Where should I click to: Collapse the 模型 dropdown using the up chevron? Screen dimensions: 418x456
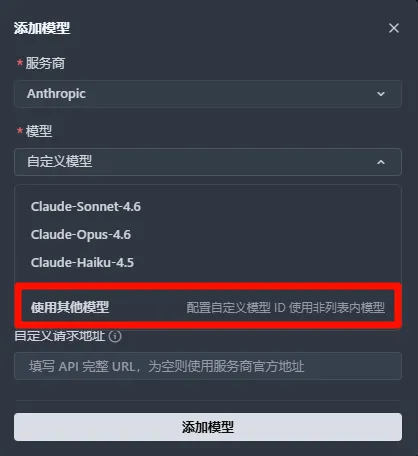pos(381,162)
